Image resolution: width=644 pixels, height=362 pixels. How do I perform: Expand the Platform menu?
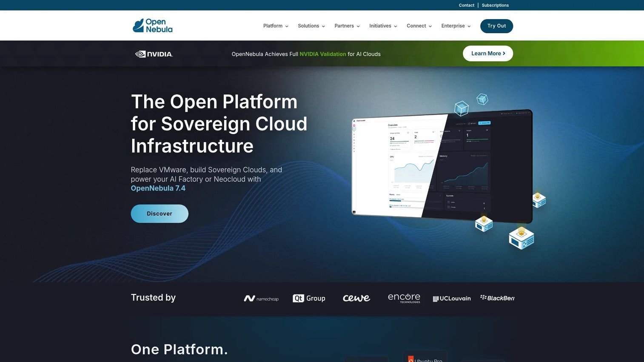276,26
